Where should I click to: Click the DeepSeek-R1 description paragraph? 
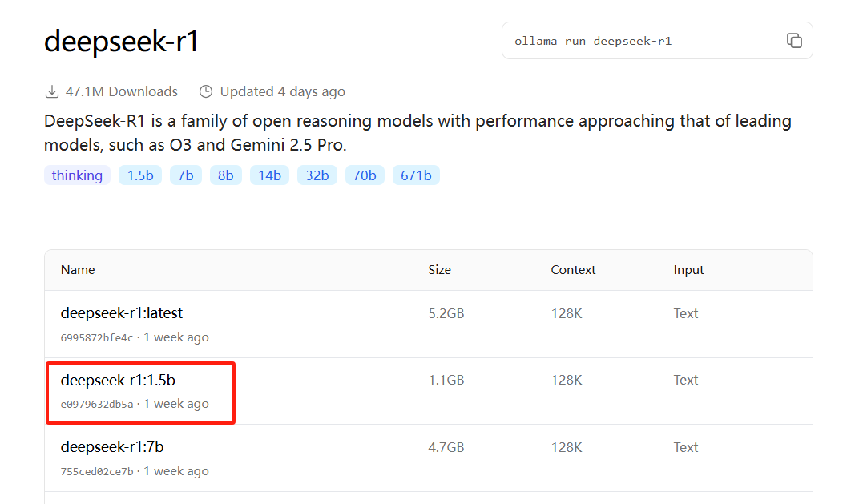(x=418, y=133)
